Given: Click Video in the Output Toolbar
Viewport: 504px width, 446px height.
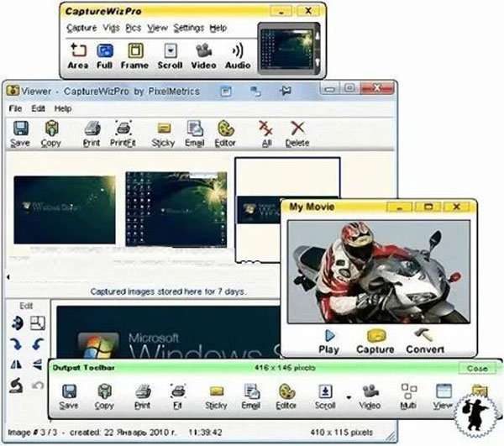Looking at the screenshot, I should pyautogui.click(x=370, y=396).
